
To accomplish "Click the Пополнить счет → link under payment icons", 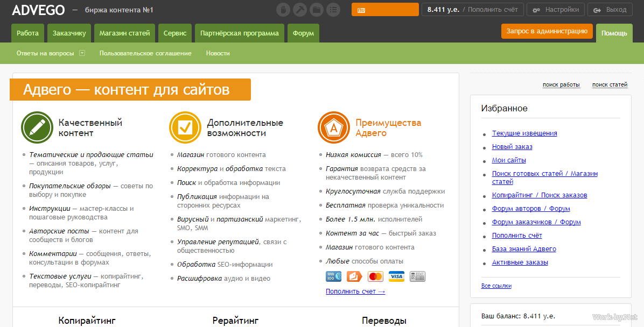I will (x=355, y=292).
